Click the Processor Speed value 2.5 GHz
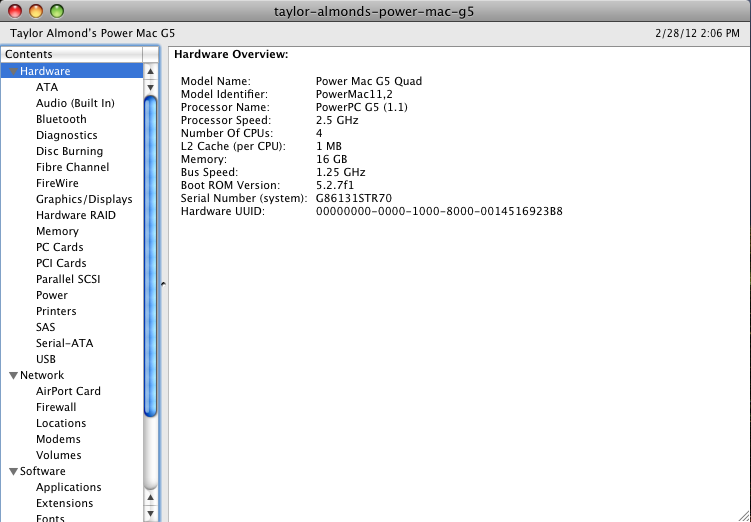 pyautogui.click(x=337, y=120)
